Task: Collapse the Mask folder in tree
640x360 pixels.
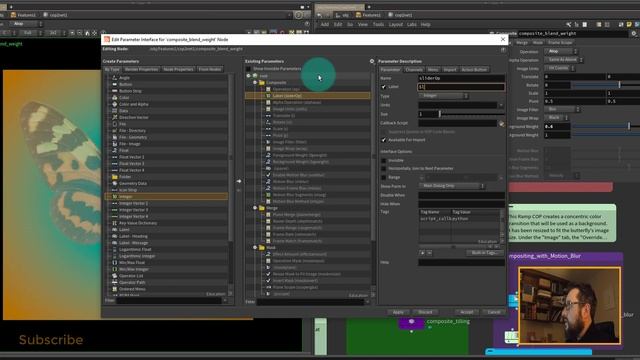Action: click(x=255, y=247)
